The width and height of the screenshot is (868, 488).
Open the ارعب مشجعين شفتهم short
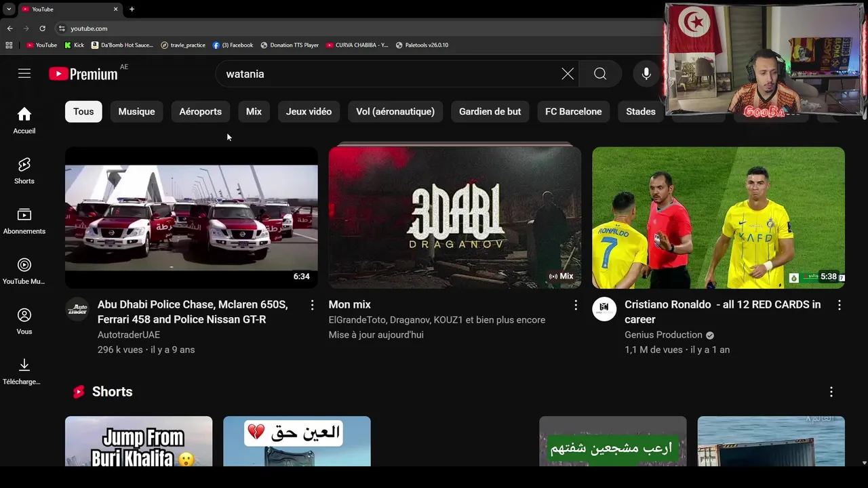click(613, 441)
